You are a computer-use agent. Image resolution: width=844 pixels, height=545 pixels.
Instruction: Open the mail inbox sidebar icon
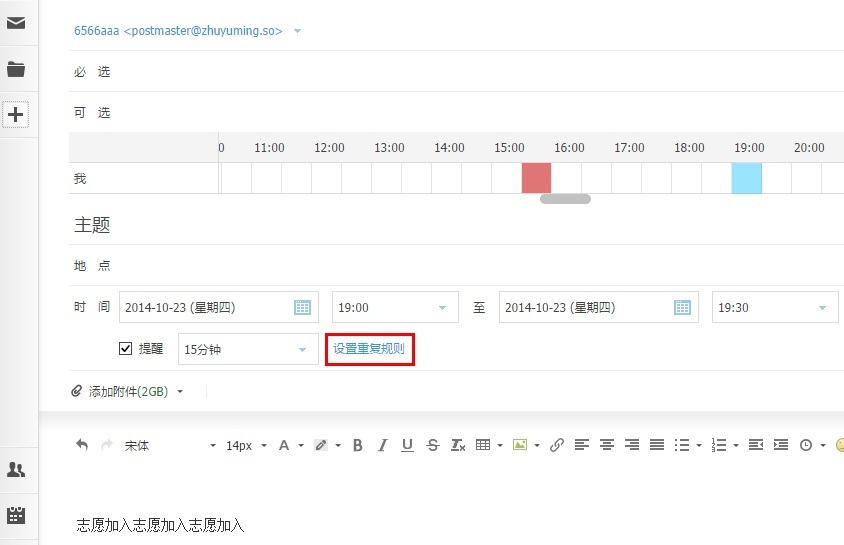pyautogui.click(x=16, y=23)
